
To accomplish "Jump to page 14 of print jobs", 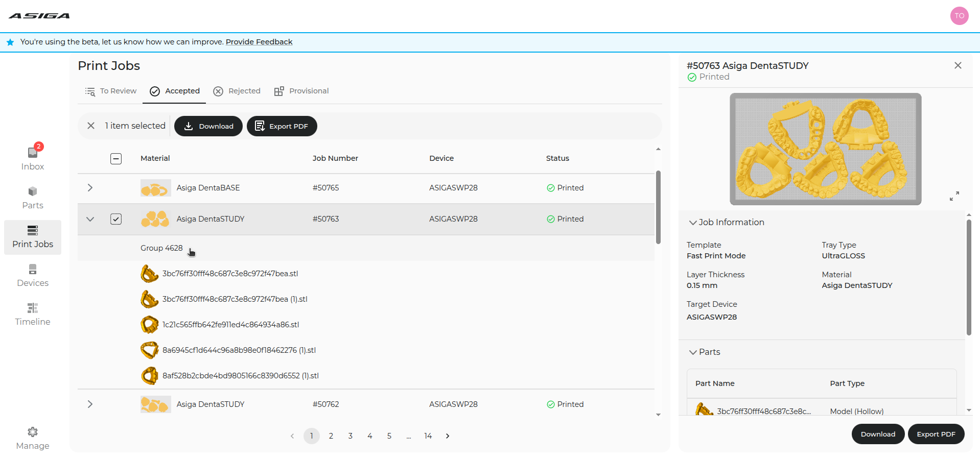I will [428, 436].
